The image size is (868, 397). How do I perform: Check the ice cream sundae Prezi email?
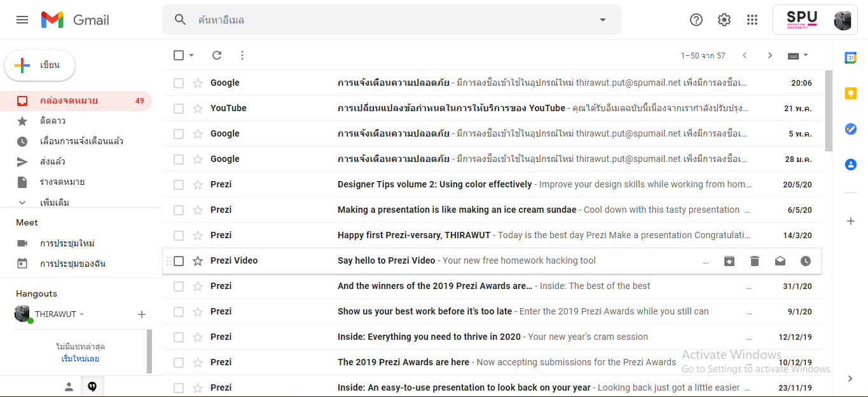click(x=179, y=210)
